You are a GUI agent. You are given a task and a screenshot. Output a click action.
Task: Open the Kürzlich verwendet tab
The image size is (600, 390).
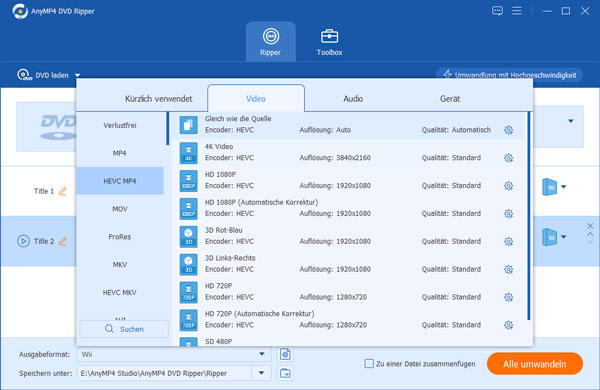pyautogui.click(x=158, y=99)
